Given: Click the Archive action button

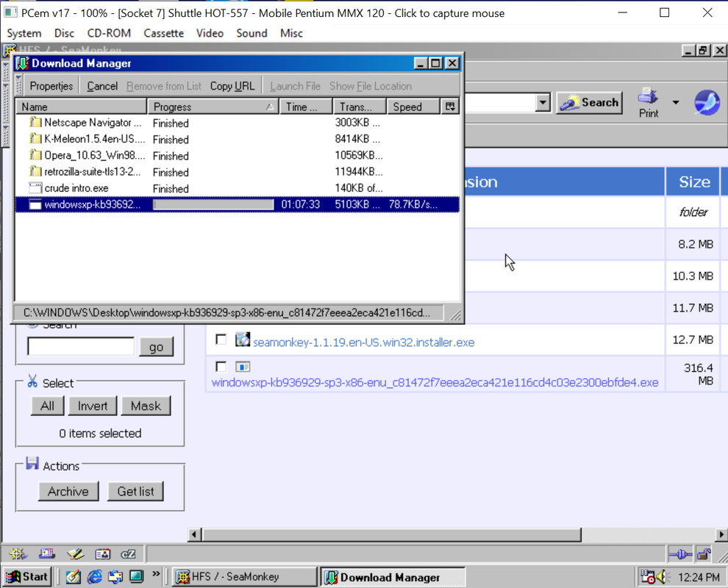Looking at the screenshot, I should pyautogui.click(x=68, y=492).
